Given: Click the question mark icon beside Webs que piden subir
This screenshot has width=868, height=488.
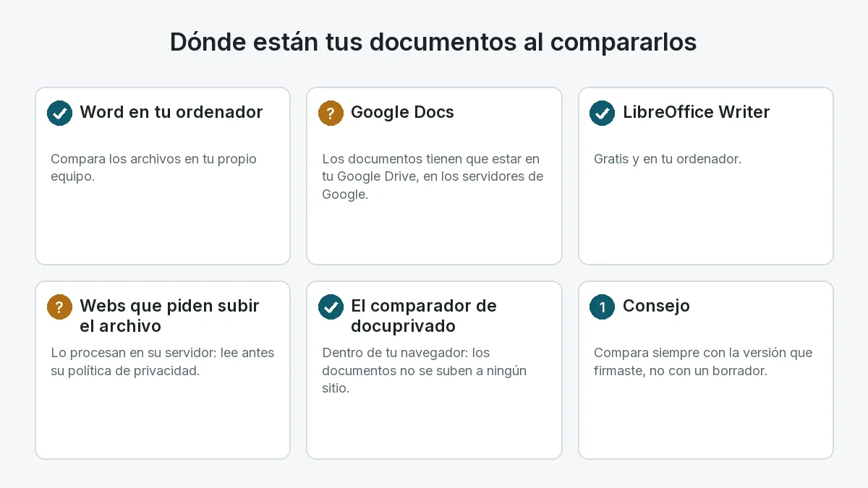Looking at the screenshot, I should tap(59, 307).
